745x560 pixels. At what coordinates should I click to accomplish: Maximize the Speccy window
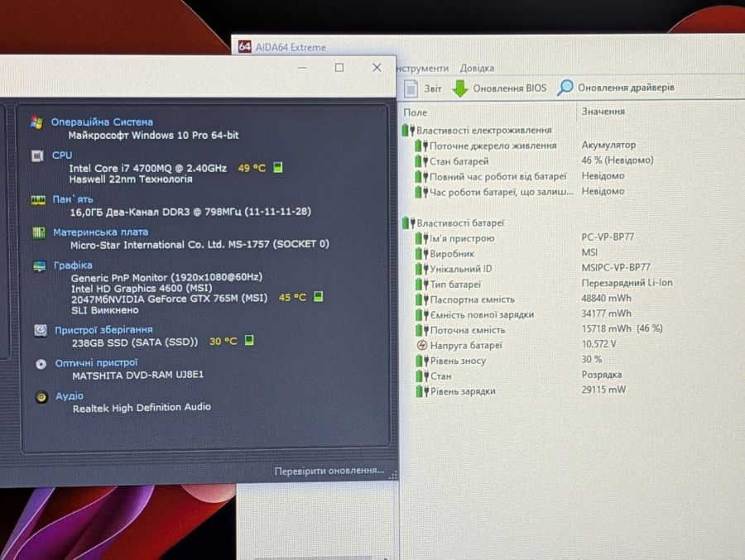(x=339, y=68)
